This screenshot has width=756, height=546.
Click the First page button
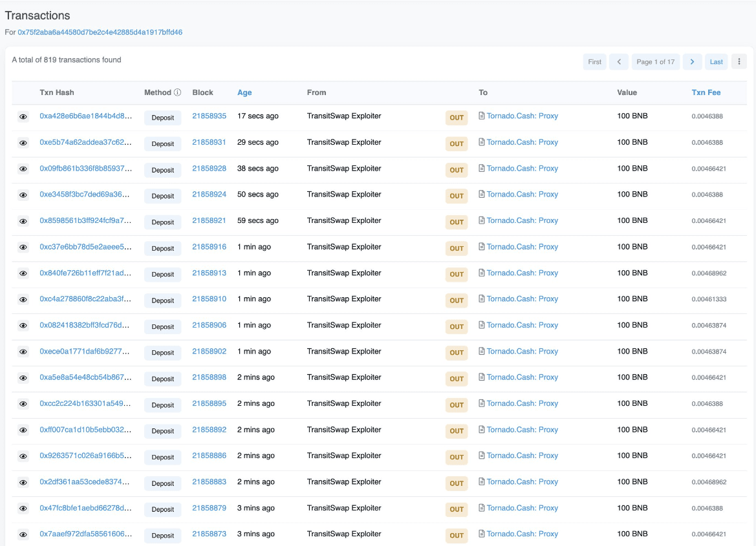click(594, 61)
